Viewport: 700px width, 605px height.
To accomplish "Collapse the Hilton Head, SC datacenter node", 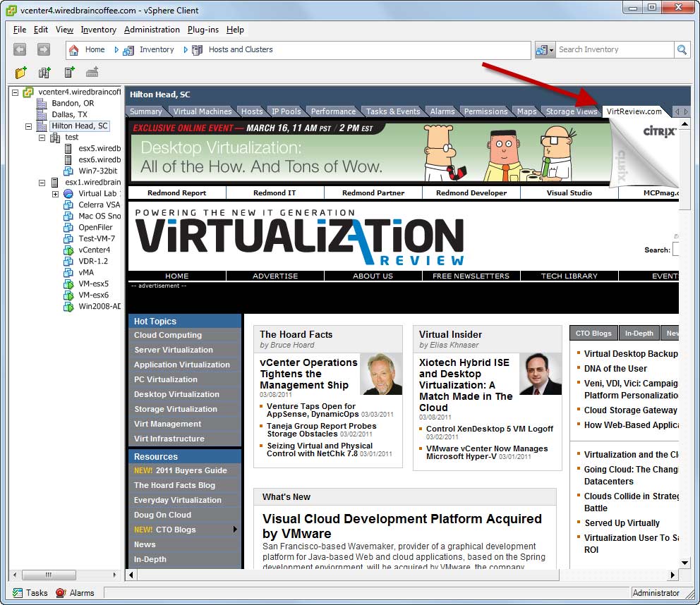I will [28, 126].
